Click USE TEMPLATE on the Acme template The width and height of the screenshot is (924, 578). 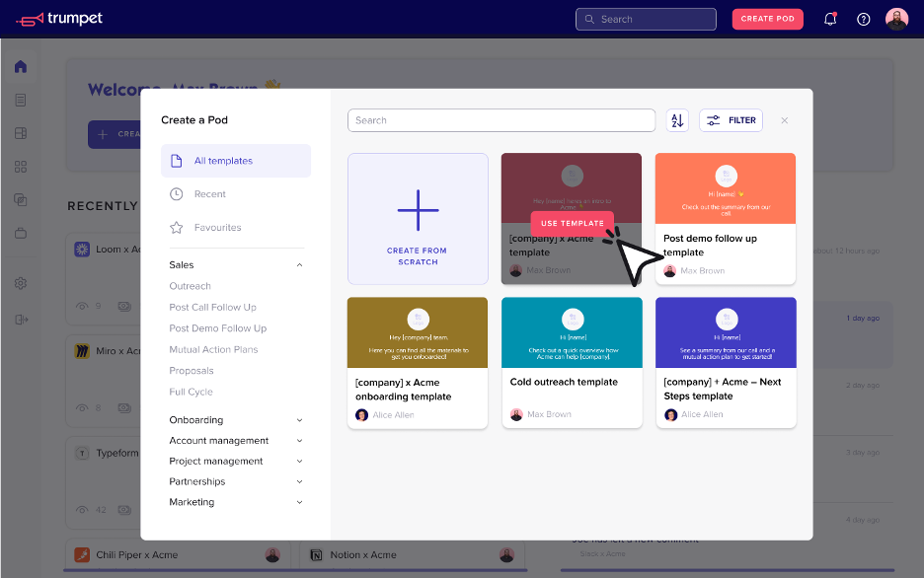pos(572,223)
